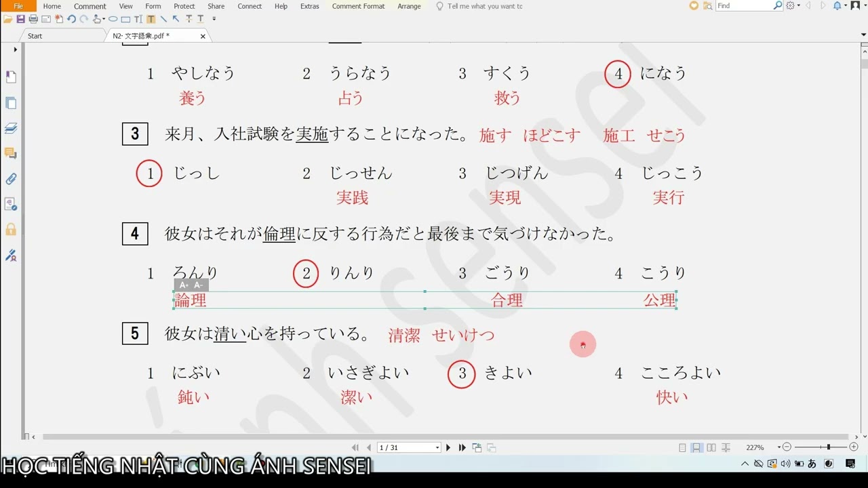Viewport: 868px width, 488px height.
Task: Click the Japanese IME あ indicator
Action: coord(812,464)
